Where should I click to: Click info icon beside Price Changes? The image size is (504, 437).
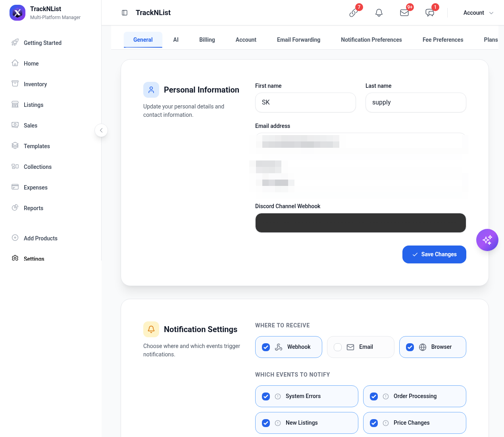(386, 423)
